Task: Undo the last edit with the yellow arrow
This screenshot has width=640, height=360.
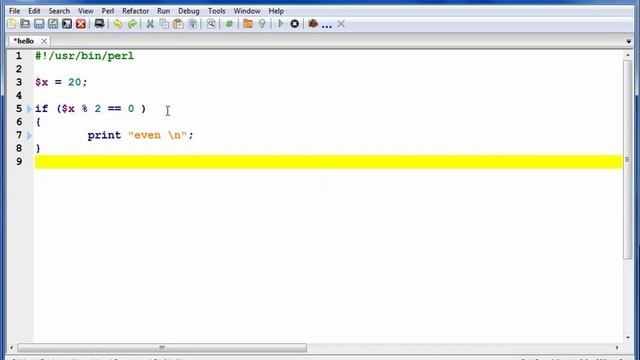Action: (x=118, y=24)
